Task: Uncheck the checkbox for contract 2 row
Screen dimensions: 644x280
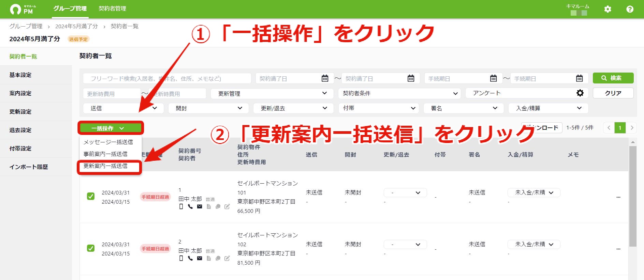Action: [x=91, y=248]
